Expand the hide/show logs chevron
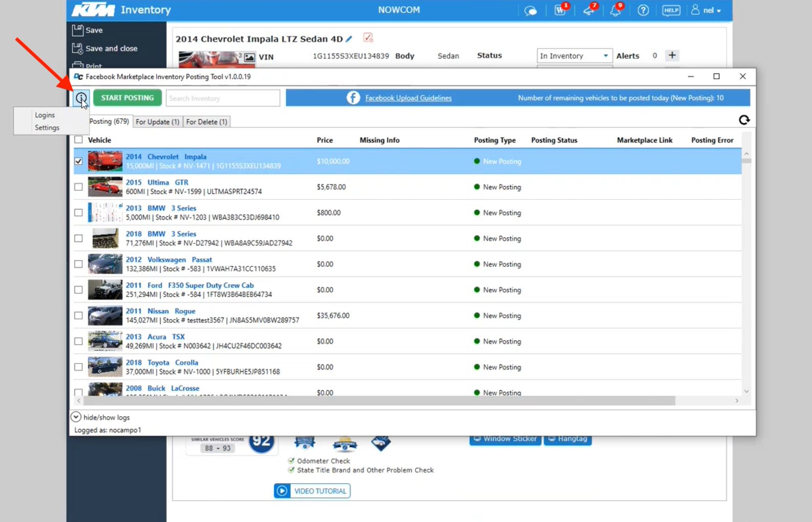Viewport: 812px width, 522px height. click(x=76, y=417)
